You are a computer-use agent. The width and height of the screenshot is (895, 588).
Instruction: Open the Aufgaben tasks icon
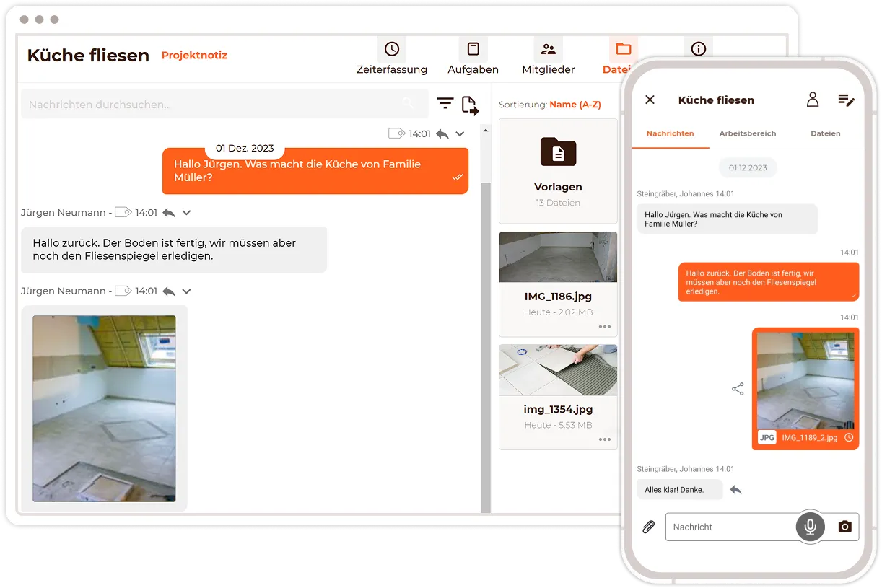coord(473,49)
